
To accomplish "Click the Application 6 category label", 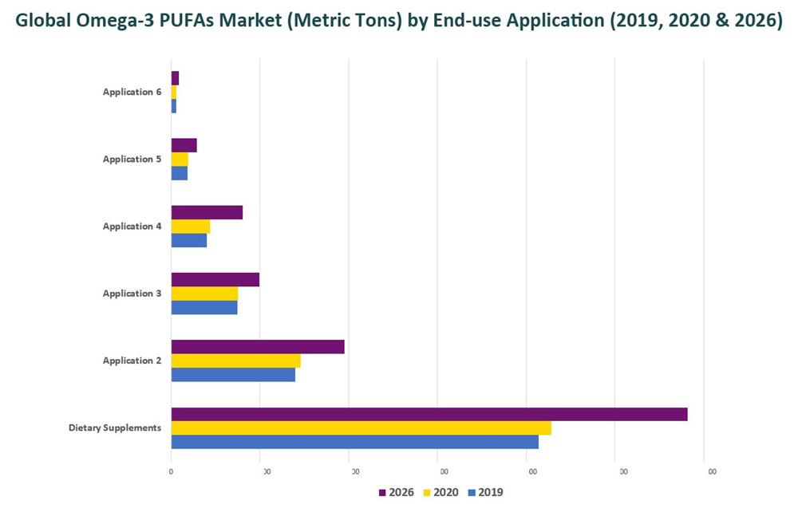I will click(132, 93).
